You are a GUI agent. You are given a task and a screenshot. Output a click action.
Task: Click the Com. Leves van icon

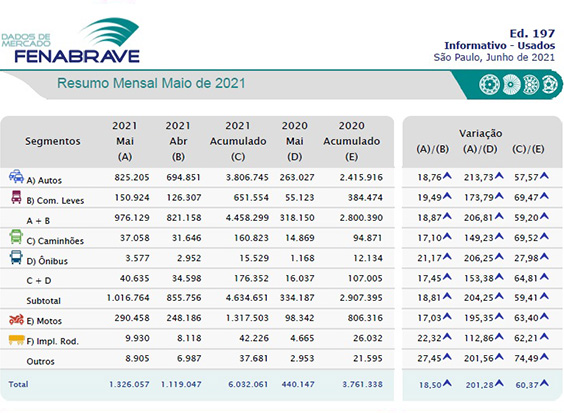pos(16,197)
